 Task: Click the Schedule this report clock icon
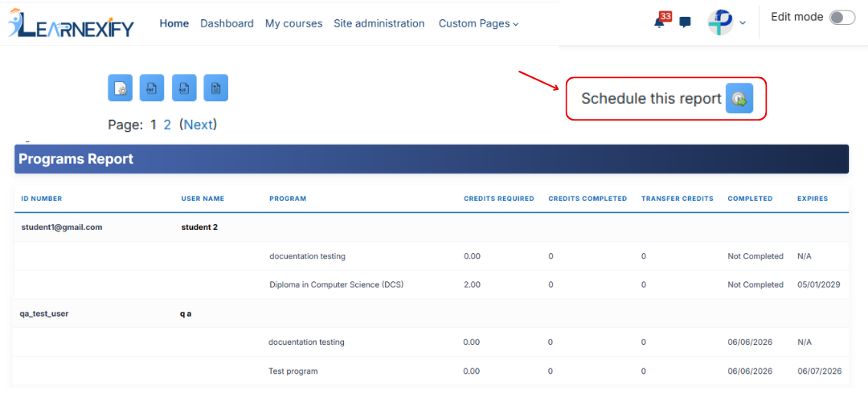coord(739,99)
